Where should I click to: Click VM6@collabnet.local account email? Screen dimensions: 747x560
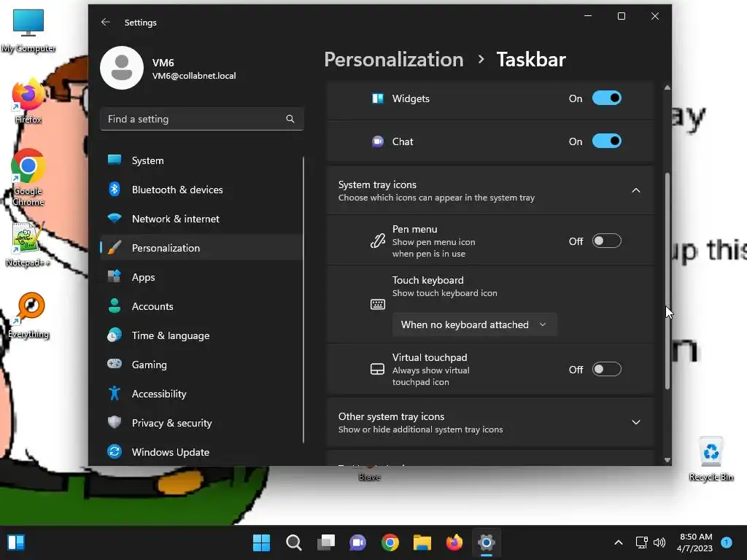point(194,76)
